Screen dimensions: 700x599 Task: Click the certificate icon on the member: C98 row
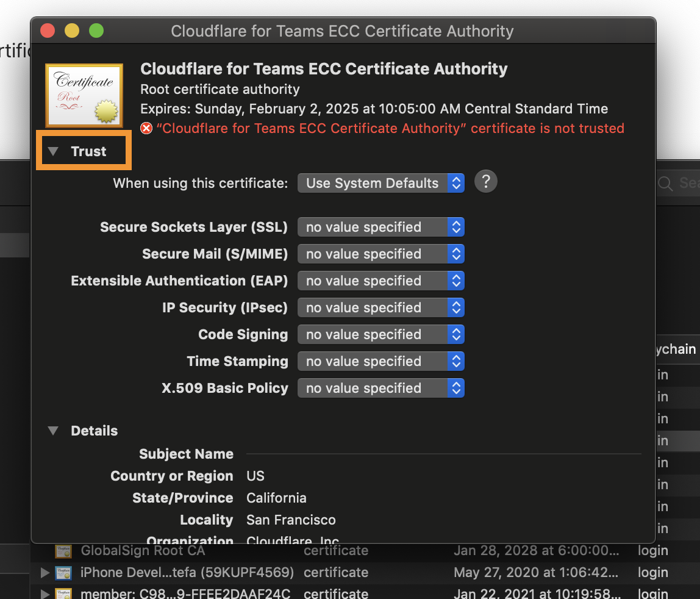point(63,594)
